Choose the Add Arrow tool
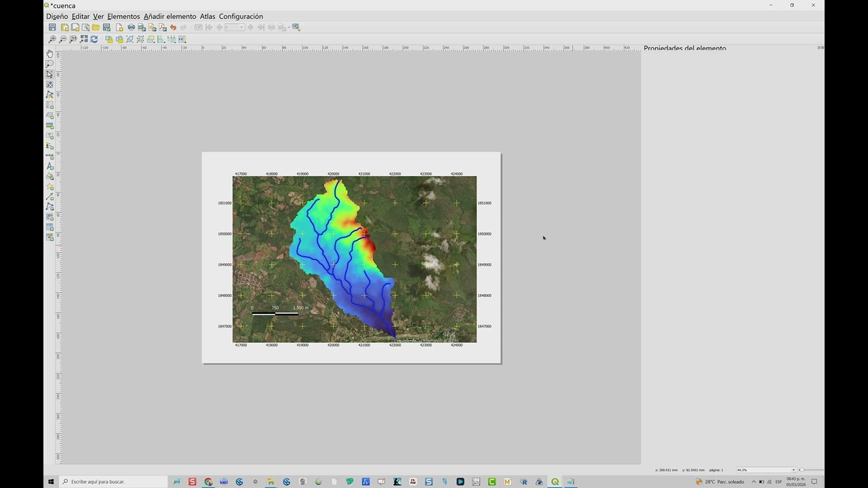 (x=50, y=197)
